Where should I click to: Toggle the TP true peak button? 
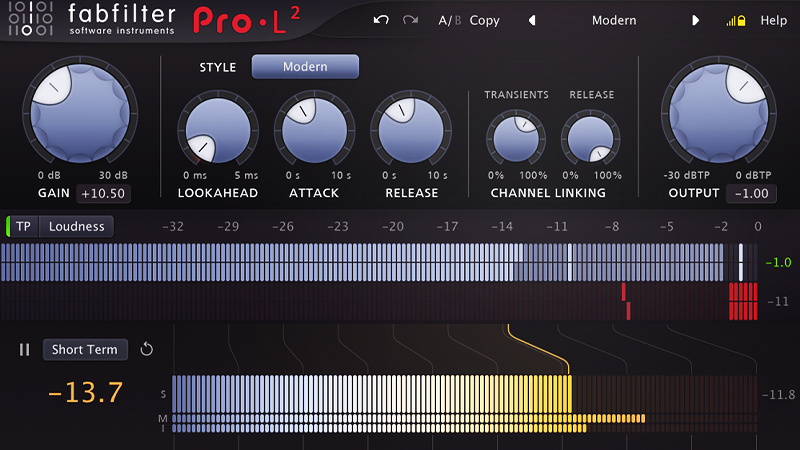(x=22, y=226)
